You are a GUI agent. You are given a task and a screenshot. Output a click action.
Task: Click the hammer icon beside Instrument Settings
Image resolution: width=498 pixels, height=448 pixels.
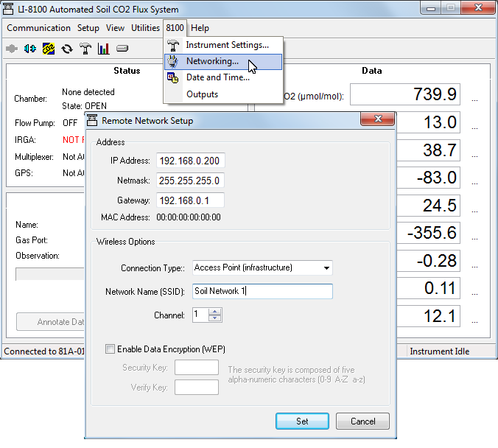coord(173,45)
